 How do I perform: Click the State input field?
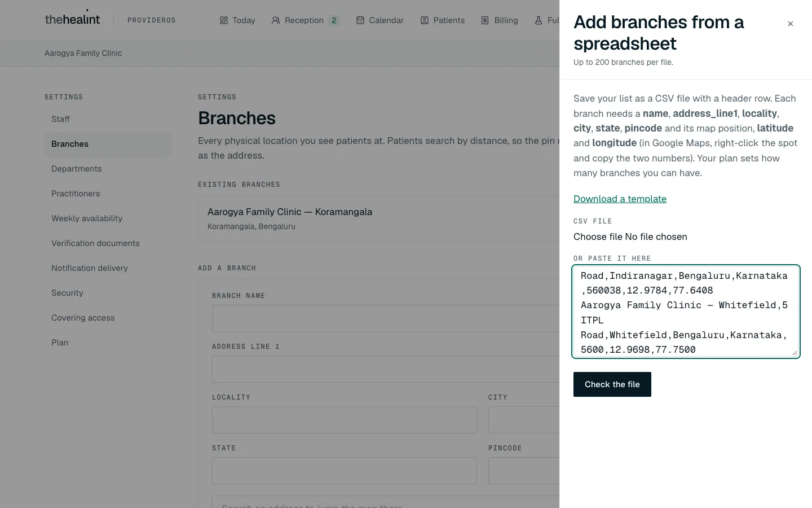[345, 471]
